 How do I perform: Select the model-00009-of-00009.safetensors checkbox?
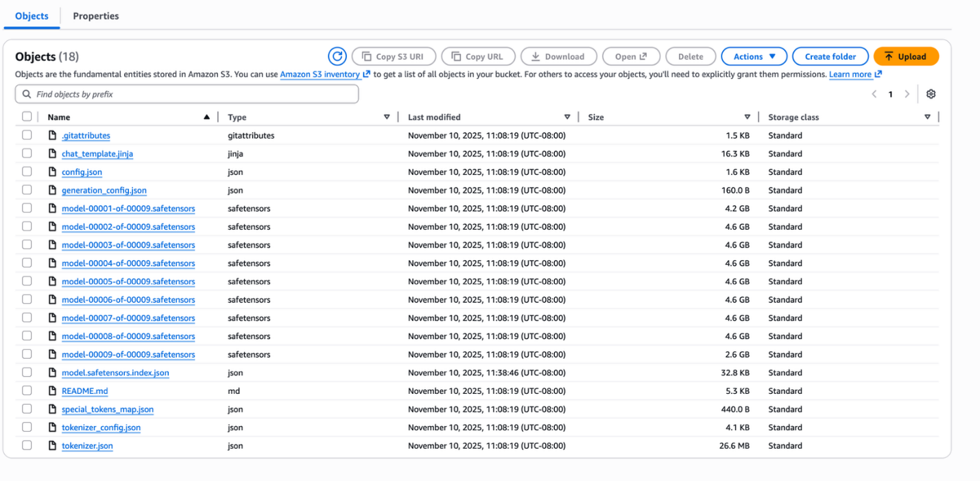[27, 354]
